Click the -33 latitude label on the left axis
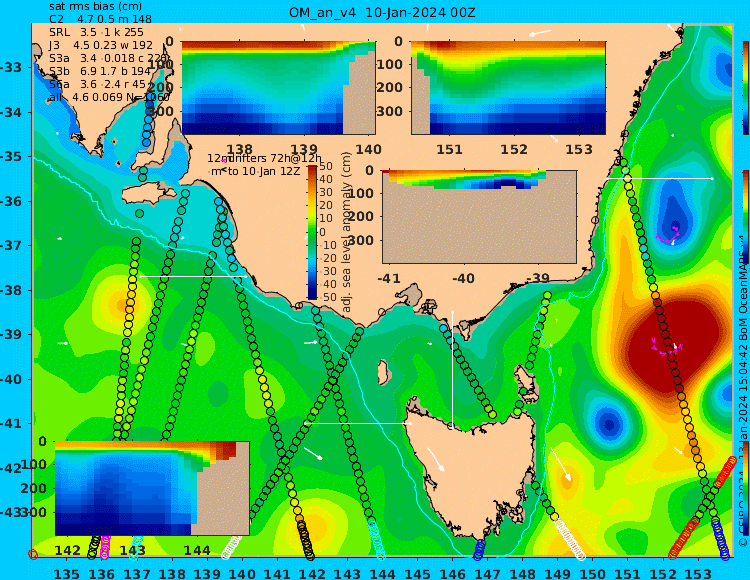 11,67
